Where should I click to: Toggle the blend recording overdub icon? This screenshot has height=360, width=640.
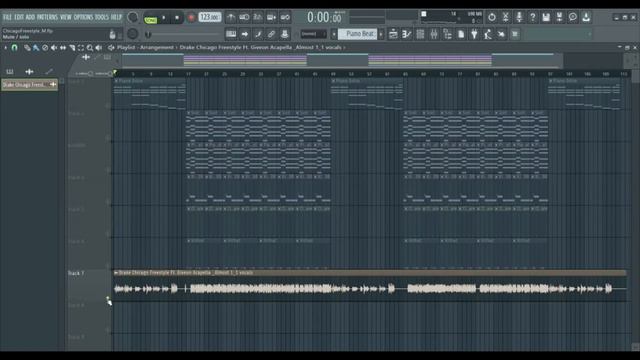[271, 17]
